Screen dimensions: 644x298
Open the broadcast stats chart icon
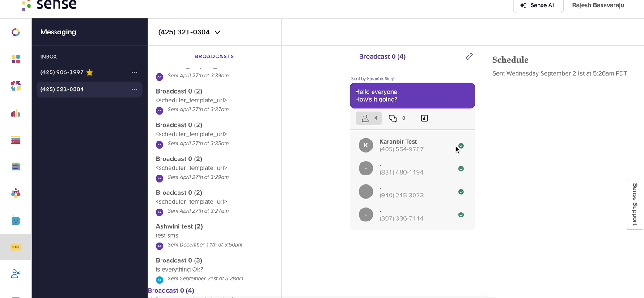[x=424, y=119]
